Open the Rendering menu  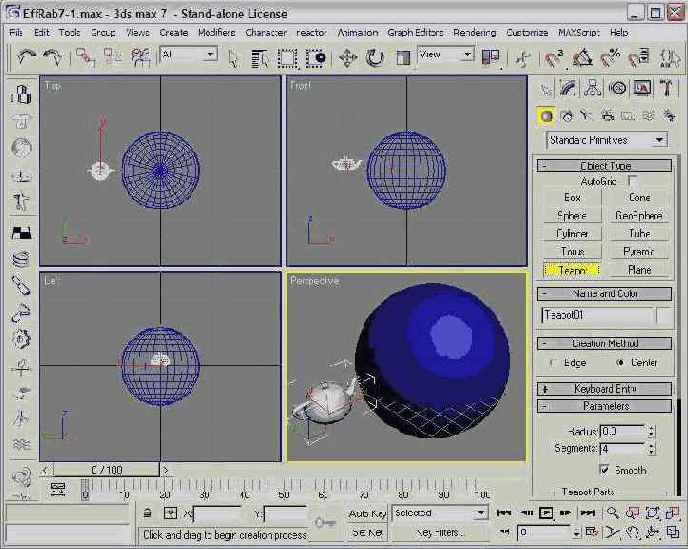(474, 32)
